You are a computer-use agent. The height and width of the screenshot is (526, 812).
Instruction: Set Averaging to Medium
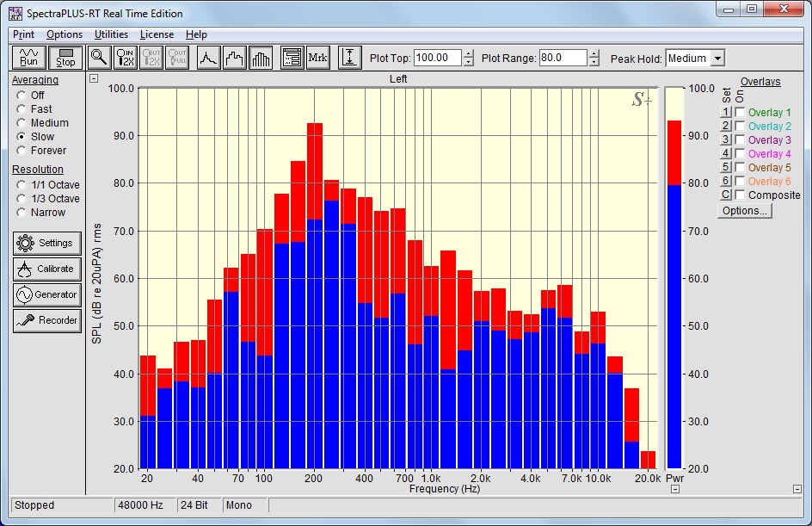(22, 123)
